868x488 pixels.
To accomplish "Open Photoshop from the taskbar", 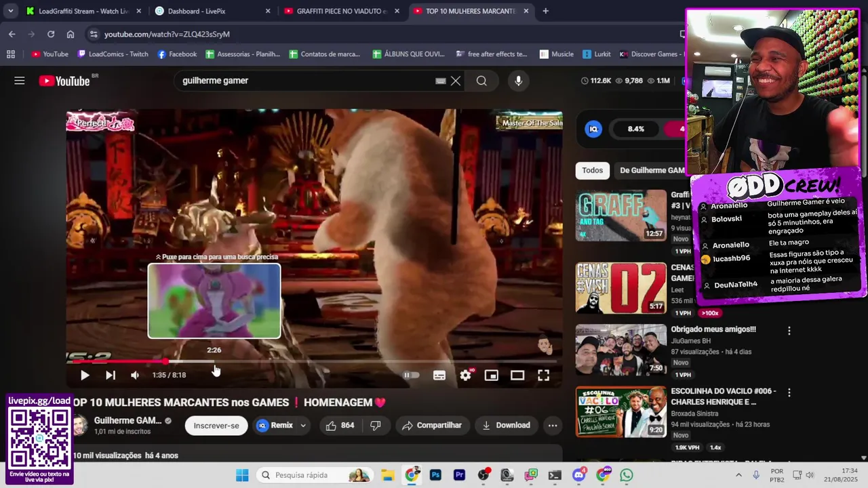I will pos(435,475).
